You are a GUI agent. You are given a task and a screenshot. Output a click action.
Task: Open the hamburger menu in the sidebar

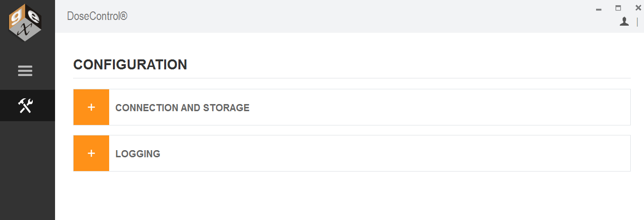pyautogui.click(x=25, y=71)
